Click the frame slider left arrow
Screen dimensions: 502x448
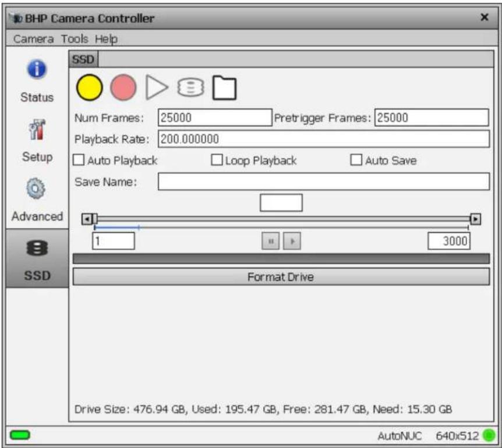(x=87, y=219)
